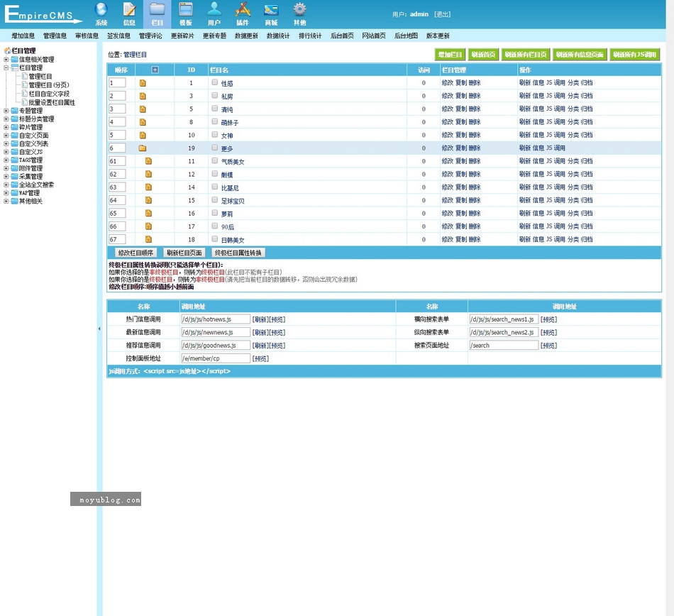Screen dimensions: 674x616
Task: Click the page icon in the 日韩美女 row
Action: pyautogui.click(x=148, y=239)
